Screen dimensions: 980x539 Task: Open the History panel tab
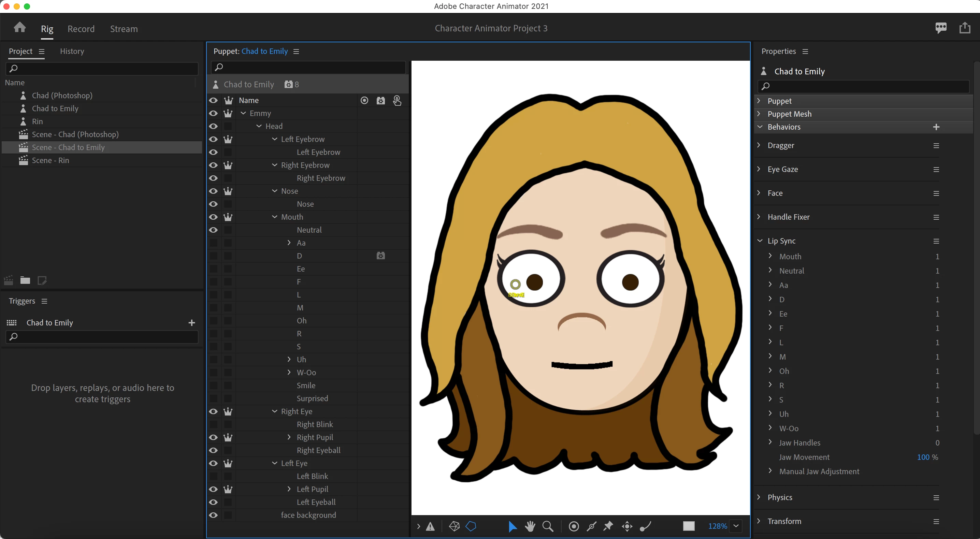[72, 51]
